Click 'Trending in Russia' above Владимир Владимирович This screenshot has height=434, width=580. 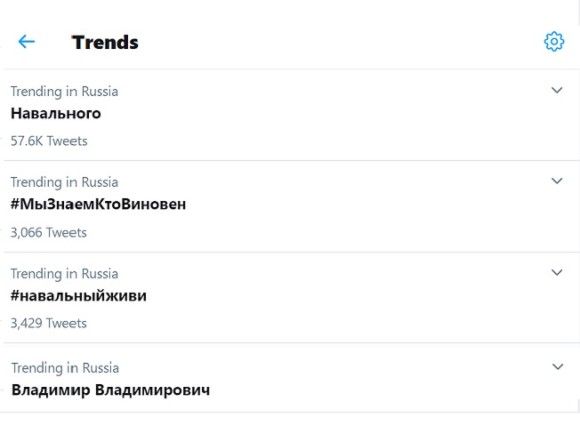pyautogui.click(x=65, y=368)
